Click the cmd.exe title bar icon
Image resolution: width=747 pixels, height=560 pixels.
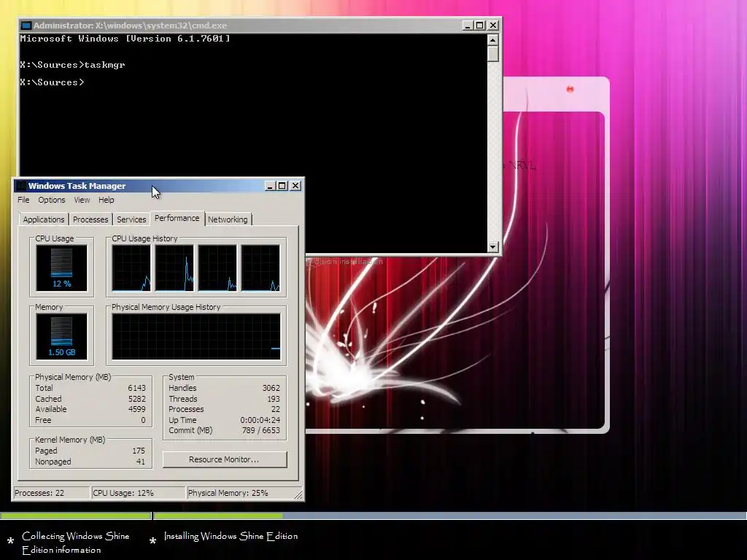tap(26, 26)
